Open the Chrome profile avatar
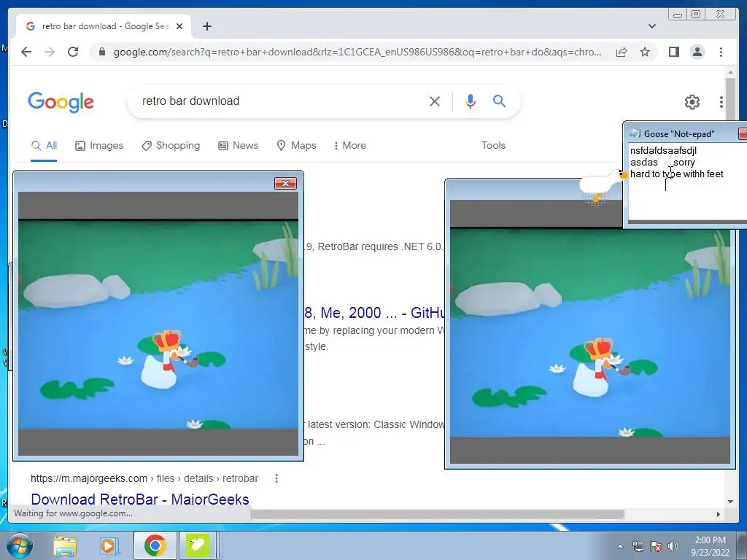 coord(697,52)
